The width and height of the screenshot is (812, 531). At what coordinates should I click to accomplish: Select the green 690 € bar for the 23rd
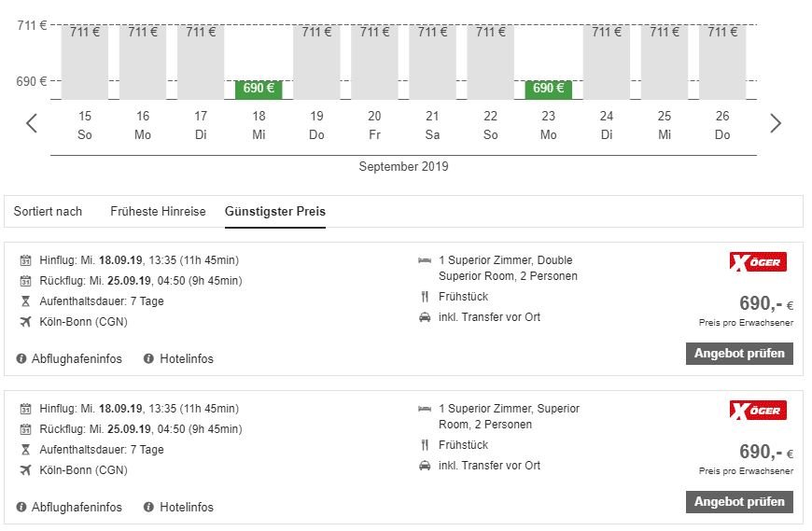548,89
